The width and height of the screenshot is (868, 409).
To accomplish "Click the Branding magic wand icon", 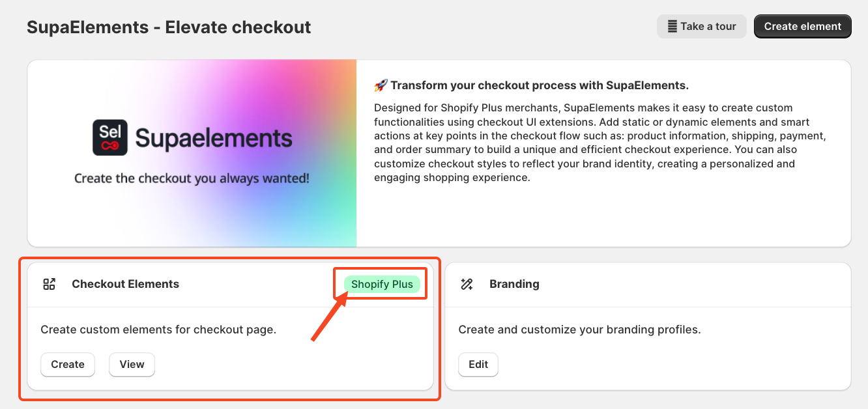I will click(467, 284).
